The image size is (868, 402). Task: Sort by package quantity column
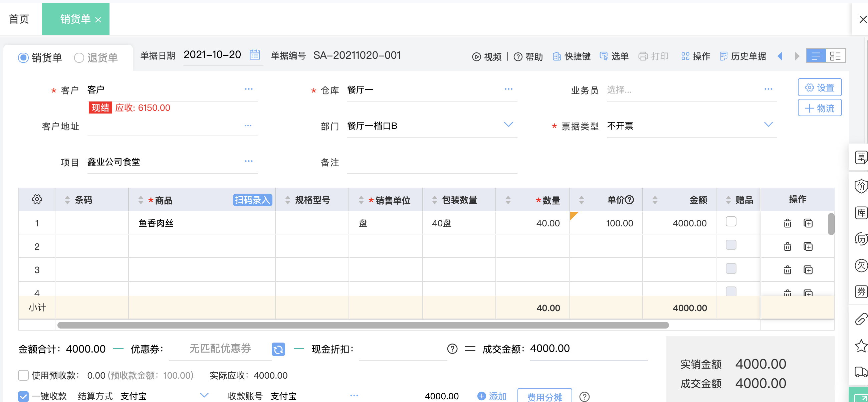435,200
